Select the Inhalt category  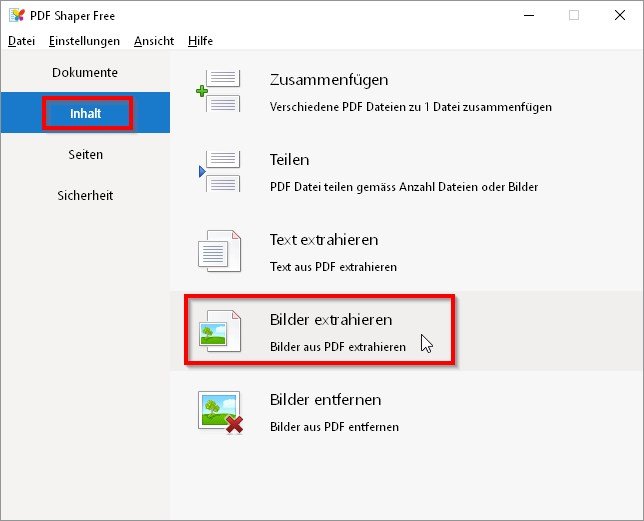pyautogui.click(x=85, y=113)
